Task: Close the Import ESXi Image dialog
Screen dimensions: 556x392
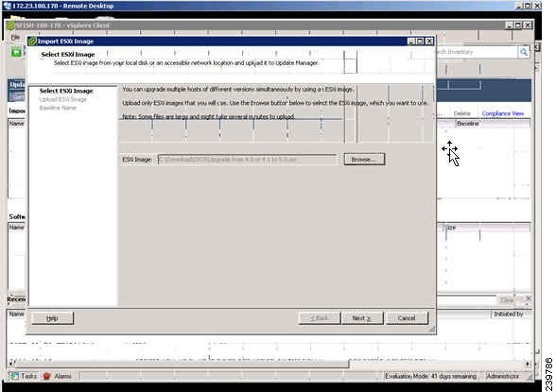Action: coord(429,41)
